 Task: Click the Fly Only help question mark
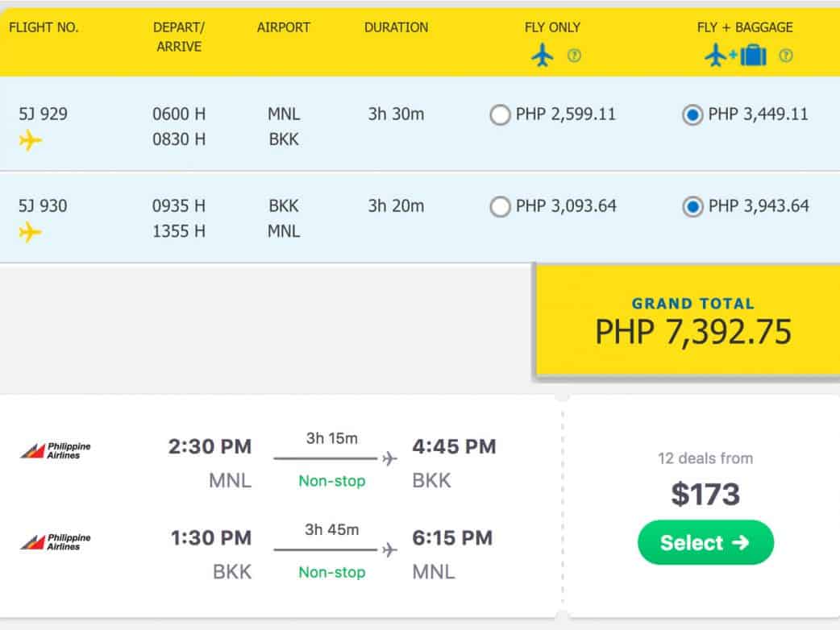574,56
